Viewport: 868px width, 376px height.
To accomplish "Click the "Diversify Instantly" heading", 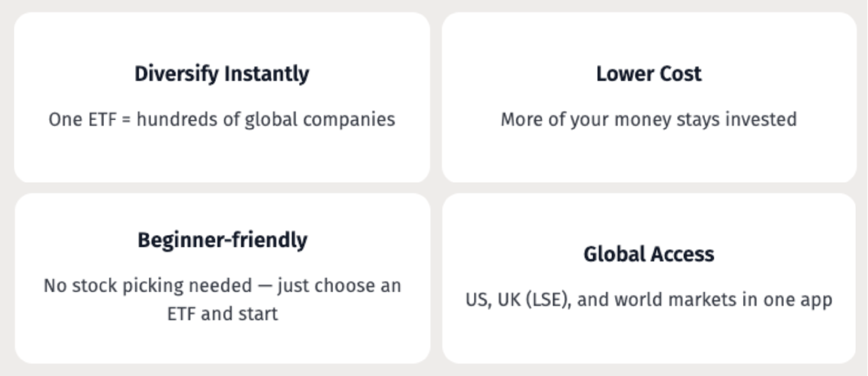I will (x=222, y=74).
